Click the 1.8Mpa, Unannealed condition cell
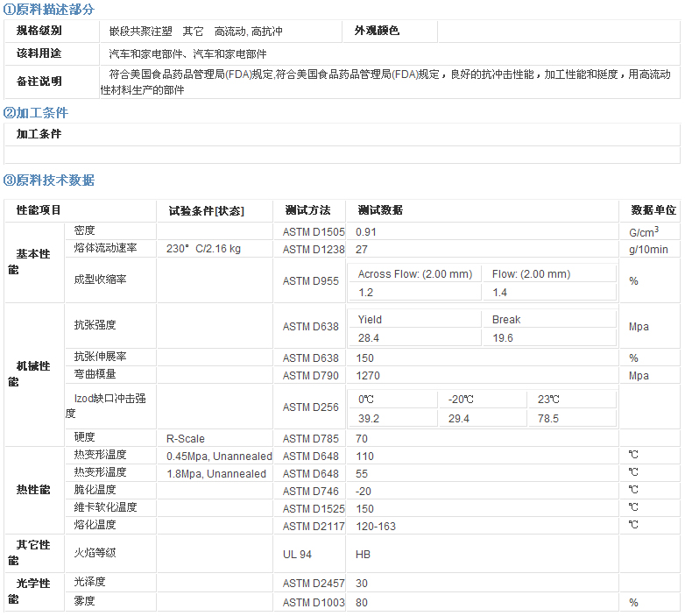 pos(215,473)
